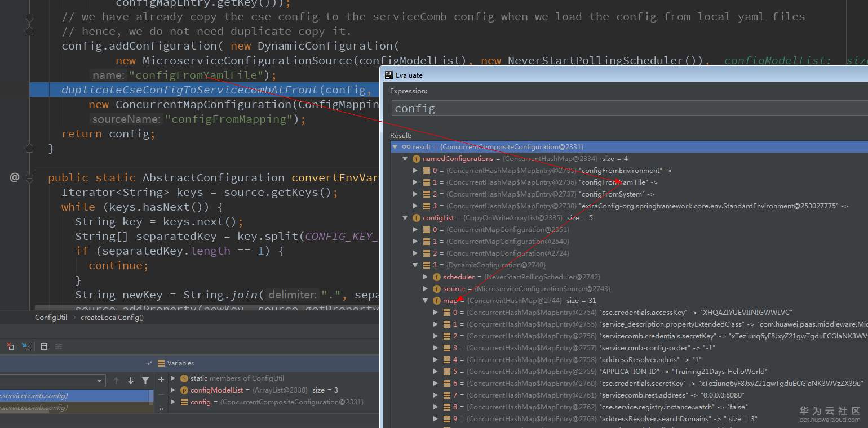
Task: Collapse the namedConfigurations tree node
Action: 405,159
